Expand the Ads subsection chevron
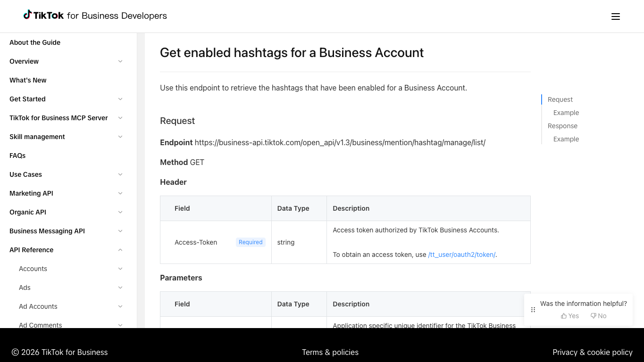This screenshot has width=644, height=362. tap(120, 288)
